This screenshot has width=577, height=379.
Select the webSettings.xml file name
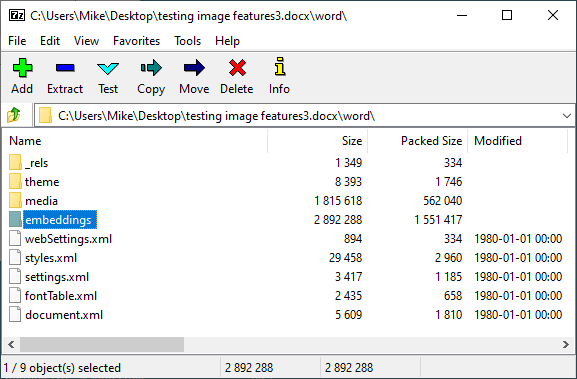pos(68,239)
